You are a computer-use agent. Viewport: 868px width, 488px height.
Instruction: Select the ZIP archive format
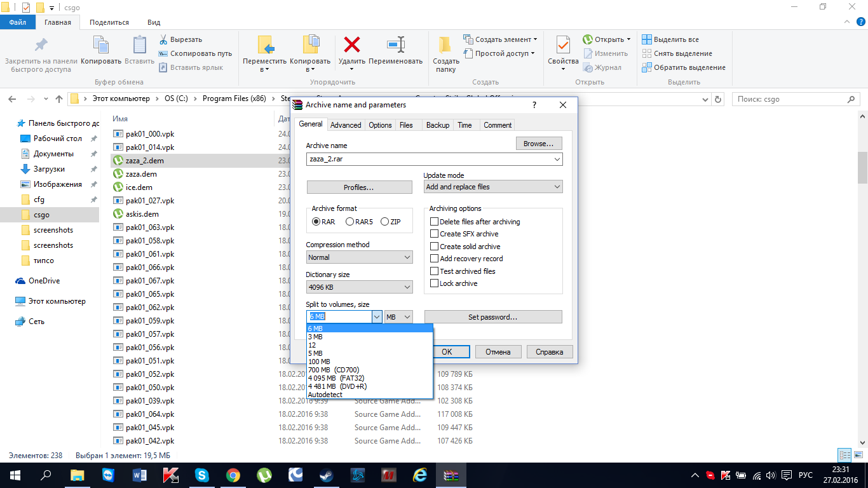tap(385, 222)
